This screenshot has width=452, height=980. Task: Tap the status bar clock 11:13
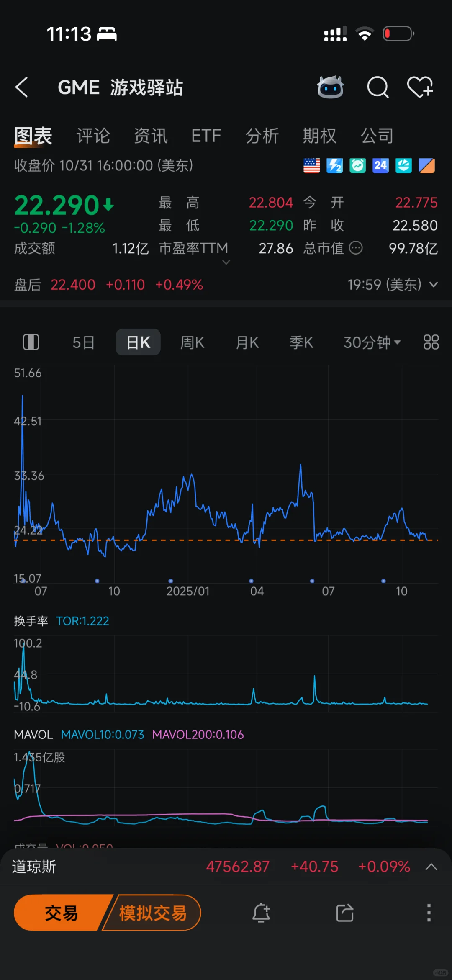[69, 34]
